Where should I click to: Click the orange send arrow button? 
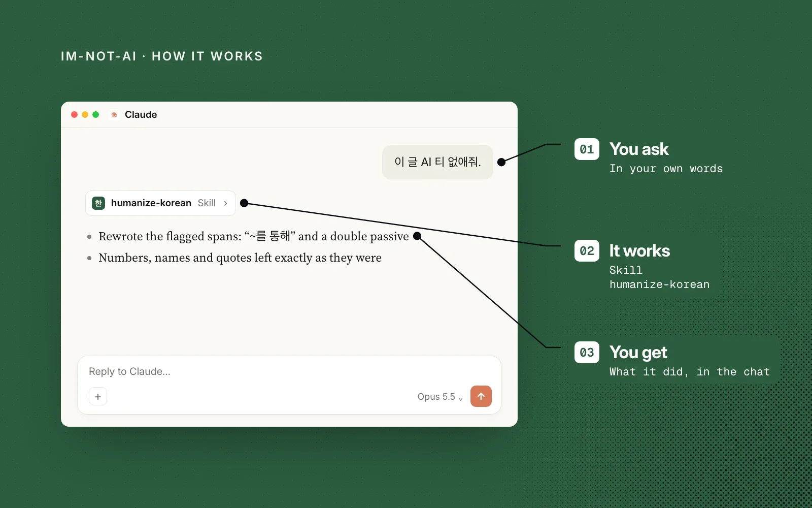[481, 396]
